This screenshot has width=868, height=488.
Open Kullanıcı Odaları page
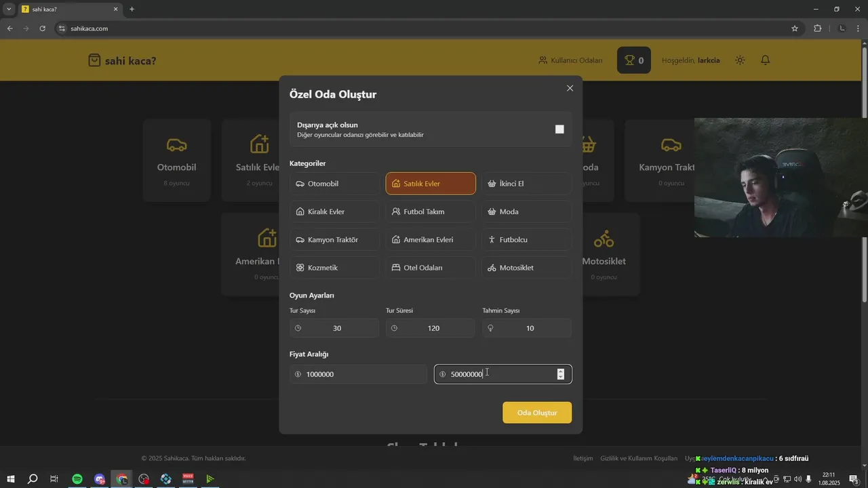pyautogui.click(x=570, y=60)
